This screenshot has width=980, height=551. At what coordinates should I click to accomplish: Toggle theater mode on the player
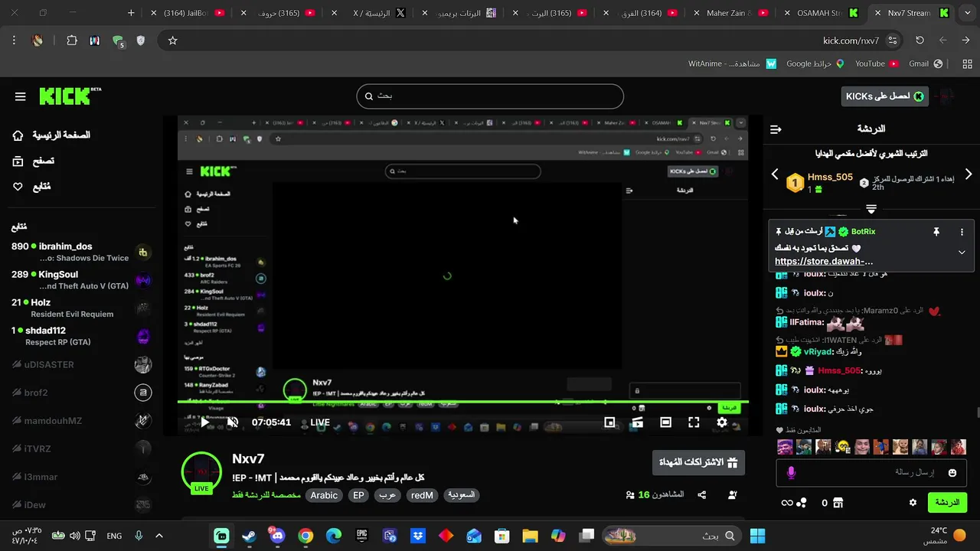pyautogui.click(x=665, y=422)
